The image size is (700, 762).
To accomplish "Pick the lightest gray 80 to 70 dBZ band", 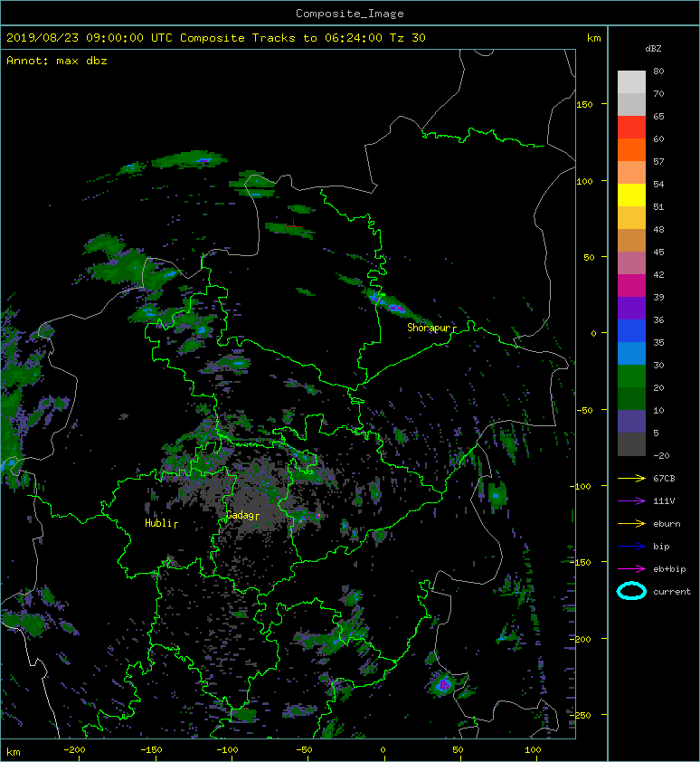I will (631, 81).
